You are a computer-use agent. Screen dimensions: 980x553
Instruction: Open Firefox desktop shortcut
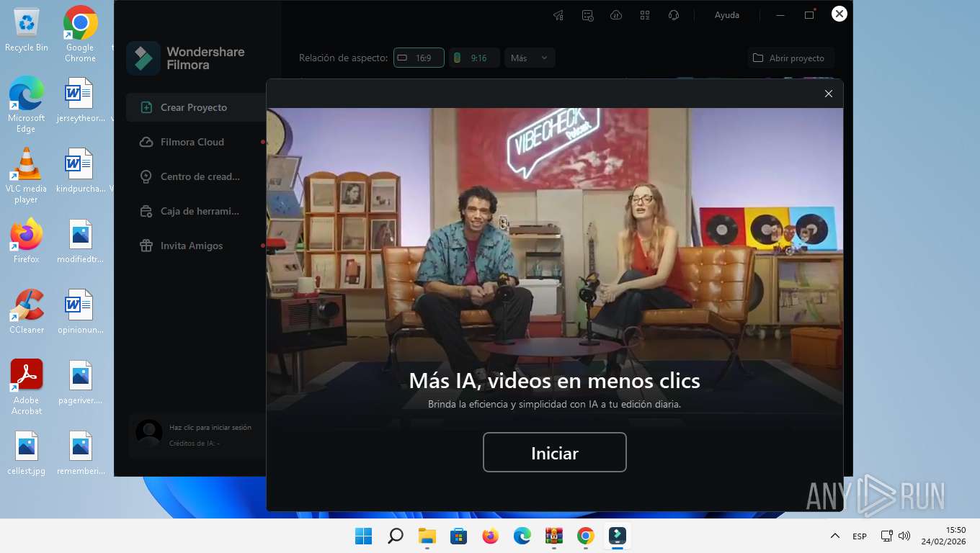coord(27,240)
